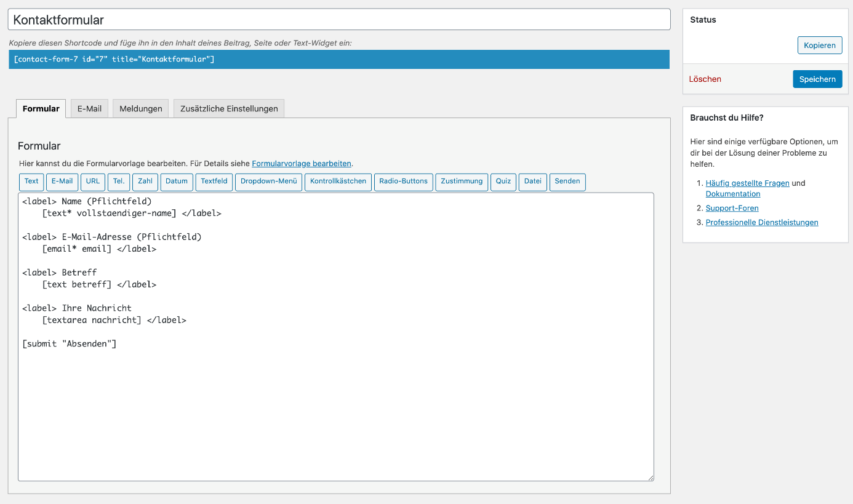Image resolution: width=853 pixels, height=504 pixels.
Task: Click the [textarea nachricht] line
Action: click(114, 321)
